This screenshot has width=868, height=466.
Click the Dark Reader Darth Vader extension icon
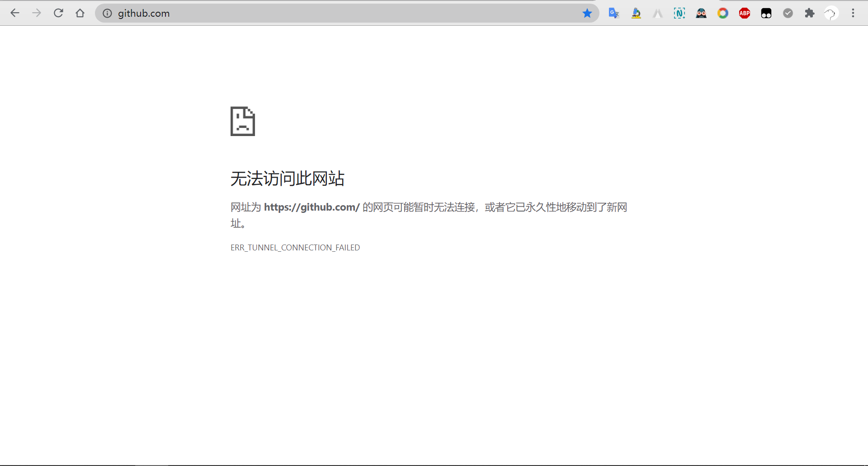tap(701, 13)
